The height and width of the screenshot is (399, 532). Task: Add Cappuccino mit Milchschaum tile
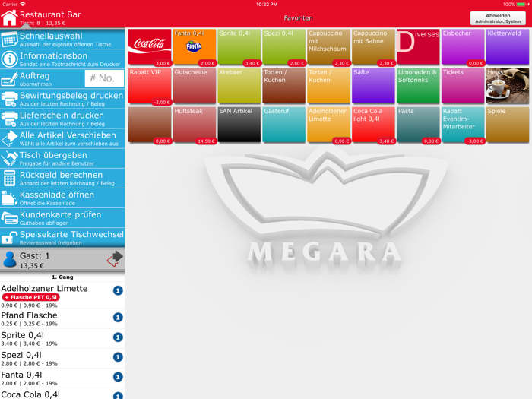(328, 47)
